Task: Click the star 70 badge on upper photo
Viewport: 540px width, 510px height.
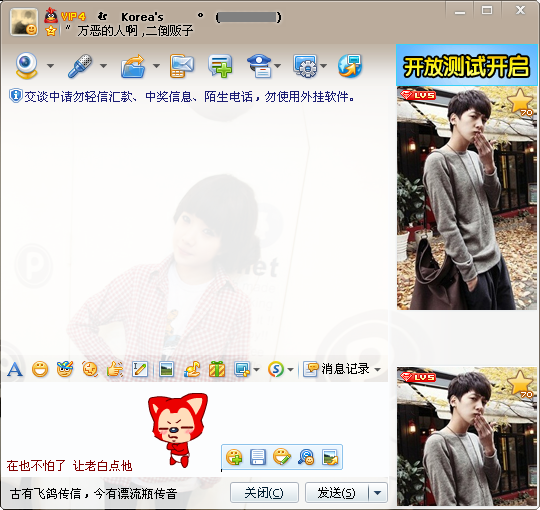Action: [520, 103]
